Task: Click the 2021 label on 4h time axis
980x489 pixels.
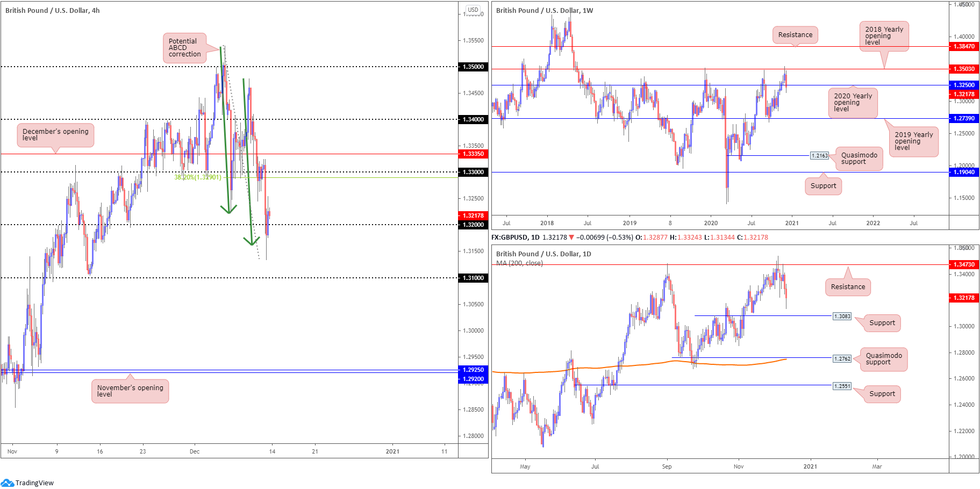Action: pos(392,451)
